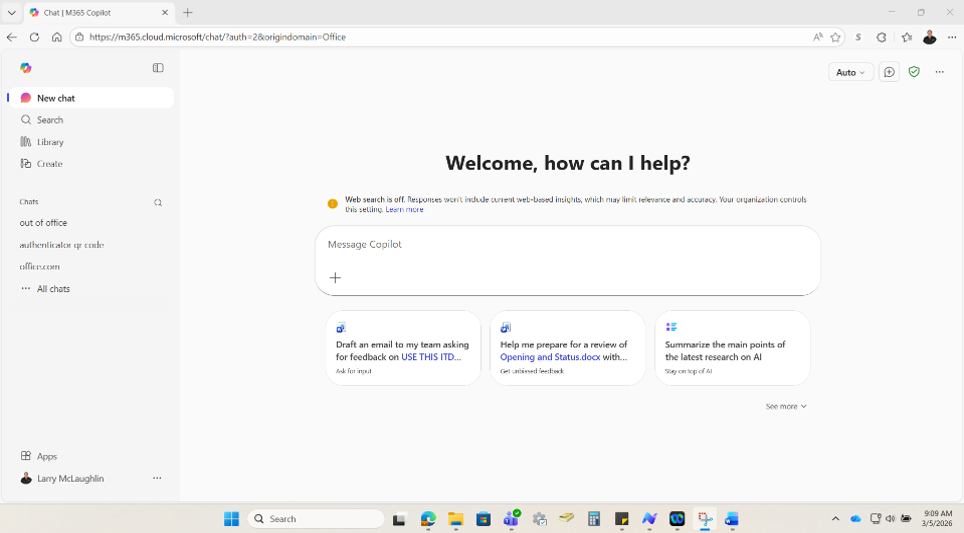964x533 pixels.
Task: Click the OneDrive cloud tray icon
Action: (855, 519)
